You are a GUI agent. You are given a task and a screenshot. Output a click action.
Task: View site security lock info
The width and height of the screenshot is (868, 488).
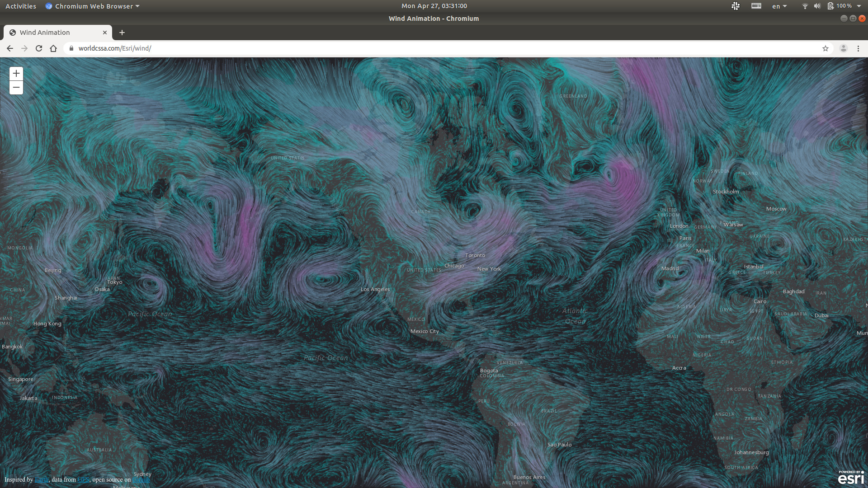coord(71,48)
